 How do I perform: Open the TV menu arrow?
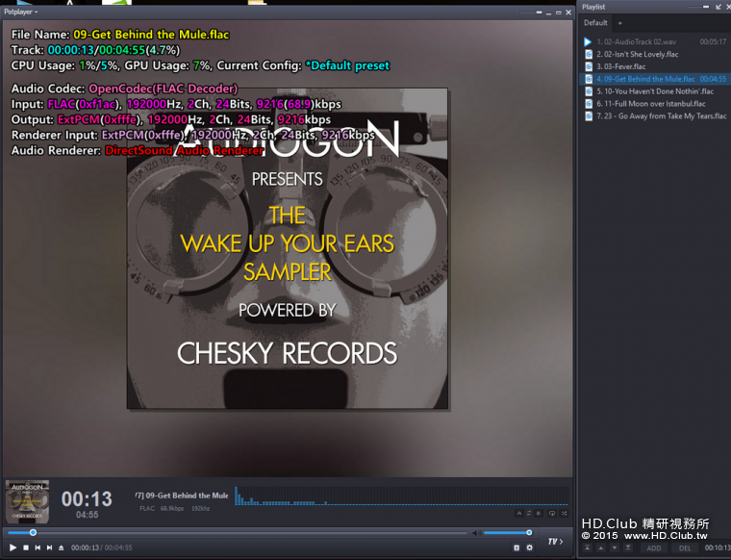pos(556,542)
